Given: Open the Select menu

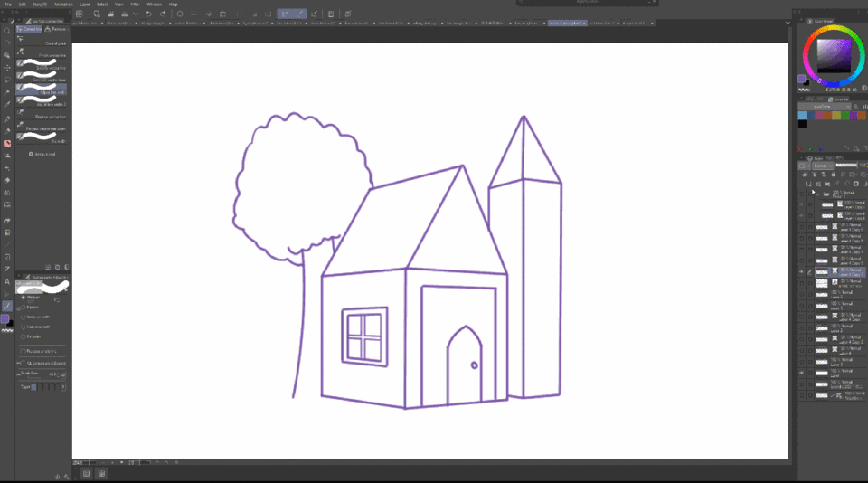Looking at the screenshot, I should click(102, 4).
